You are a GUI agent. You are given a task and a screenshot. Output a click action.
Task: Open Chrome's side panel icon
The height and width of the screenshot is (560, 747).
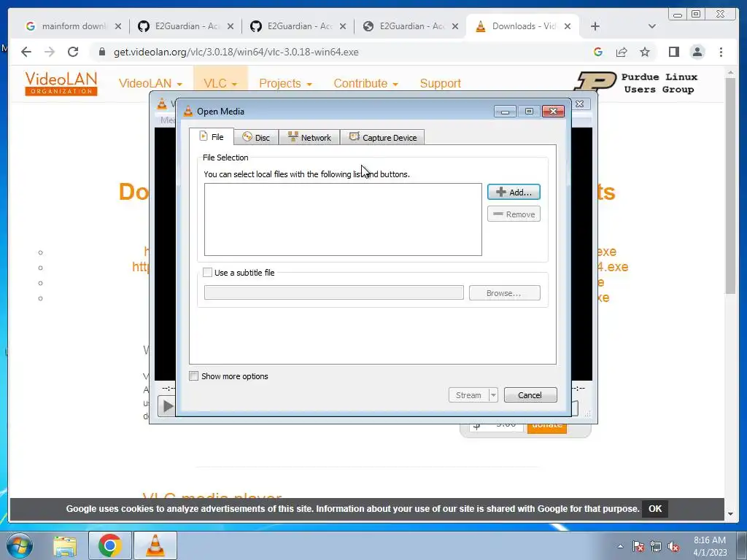(x=673, y=52)
